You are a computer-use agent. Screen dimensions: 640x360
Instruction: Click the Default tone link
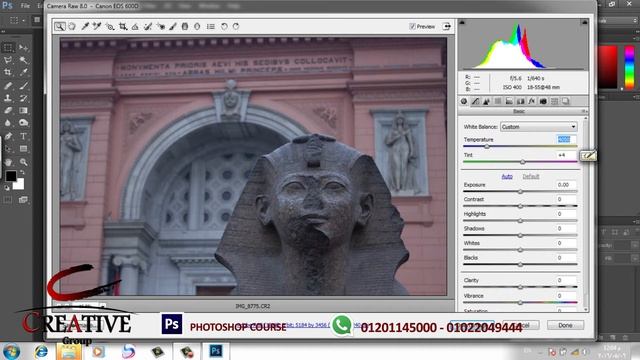pyautogui.click(x=531, y=176)
